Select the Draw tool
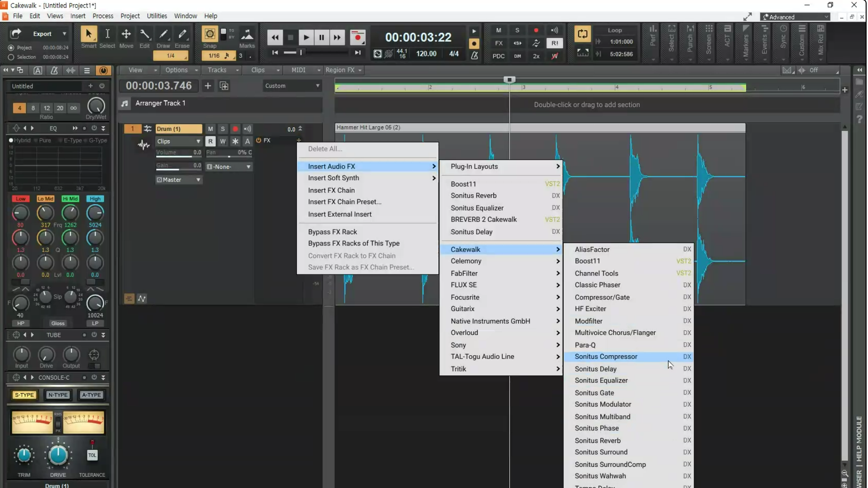Image resolution: width=868 pixels, height=488 pixels. pyautogui.click(x=163, y=34)
